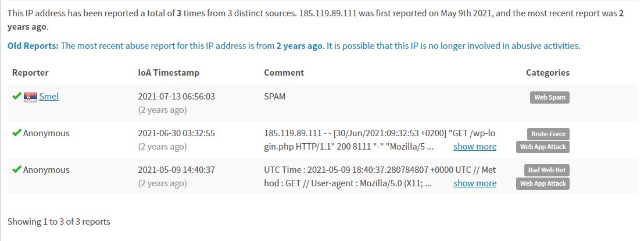Click Web App Attack badge under Bad Web Bot
This screenshot has width=644, height=241.
point(543,183)
